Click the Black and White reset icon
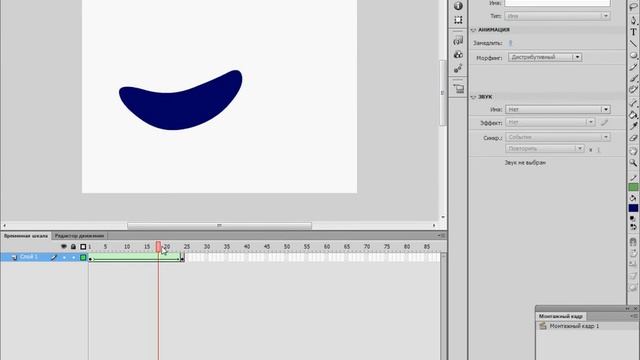Screen dimensions: 640x360 (633, 219)
